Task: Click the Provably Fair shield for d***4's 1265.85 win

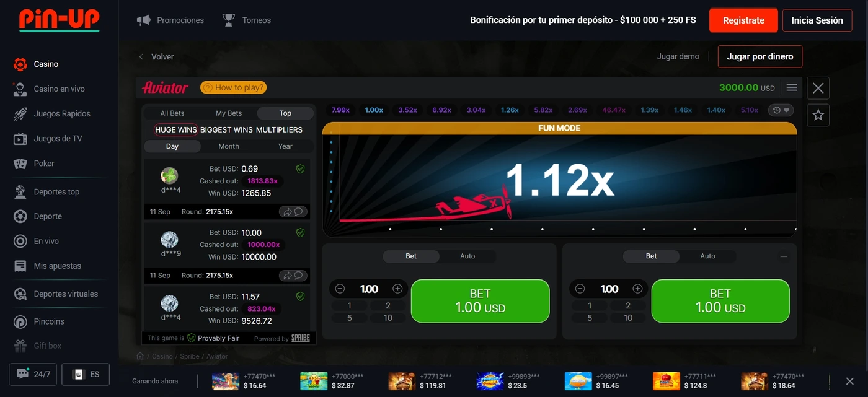Action: point(300,169)
